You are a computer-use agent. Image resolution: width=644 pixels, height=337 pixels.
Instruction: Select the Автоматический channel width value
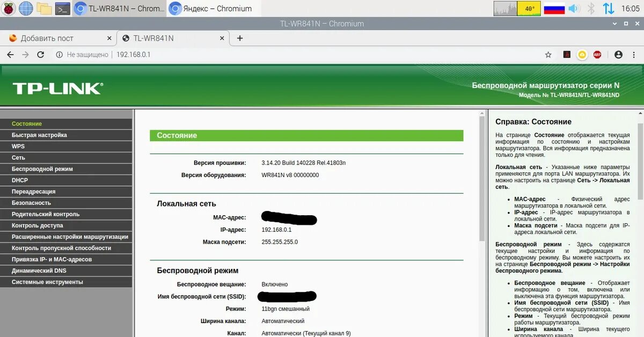click(283, 321)
